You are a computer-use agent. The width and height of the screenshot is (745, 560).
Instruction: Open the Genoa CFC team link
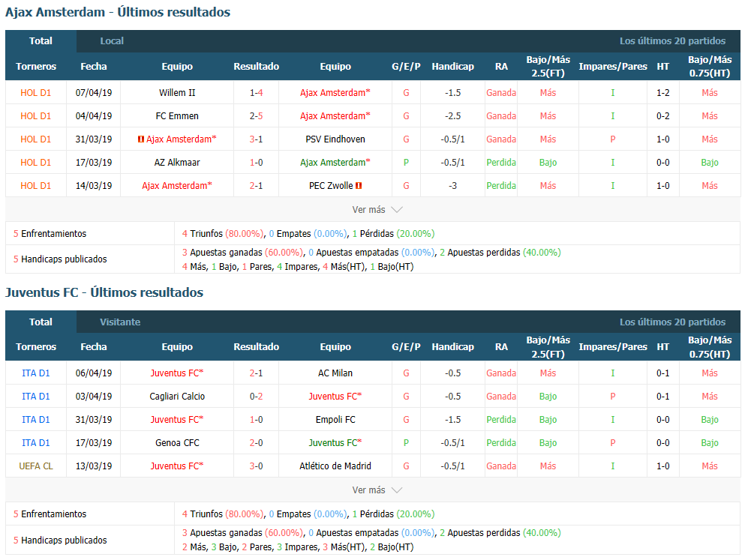point(177,443)
